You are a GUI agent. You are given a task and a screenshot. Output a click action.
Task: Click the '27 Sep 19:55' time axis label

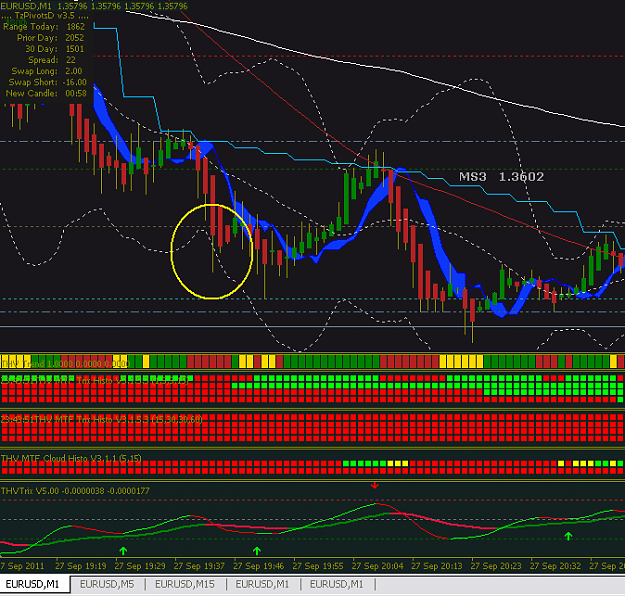pyautogui.click(x=318, y=566)
